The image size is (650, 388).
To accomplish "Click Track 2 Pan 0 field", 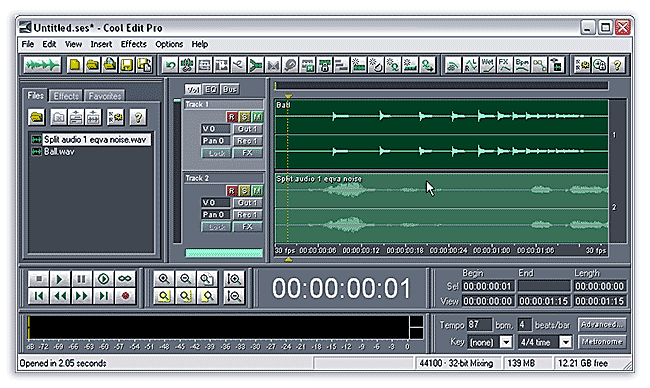I will tap(216, 215).
